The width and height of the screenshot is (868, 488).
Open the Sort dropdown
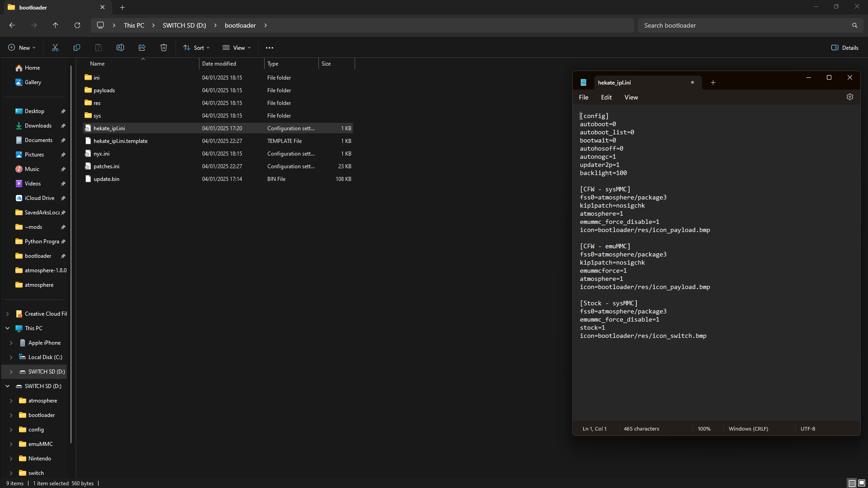tap(196, 47)
